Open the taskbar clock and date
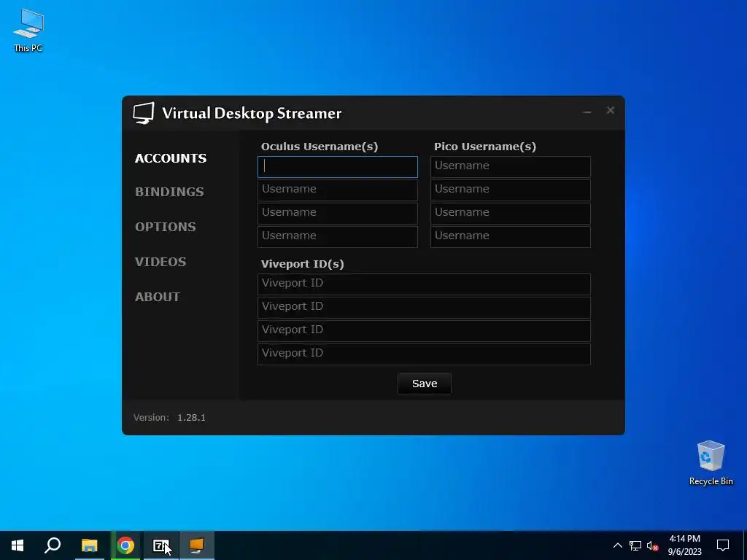Image resolution: width=747 pixels, height=560 pixels. tap(684, 545)
